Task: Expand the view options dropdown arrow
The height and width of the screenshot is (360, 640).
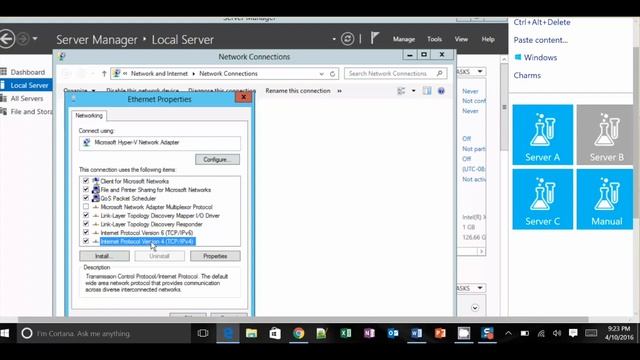Action: 413,91
